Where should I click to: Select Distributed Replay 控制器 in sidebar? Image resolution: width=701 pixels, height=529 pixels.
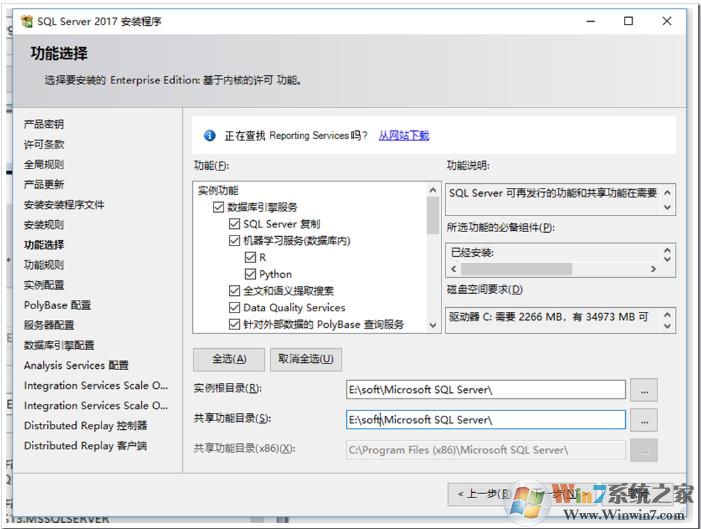pyautogui.click(x=85, y=426)
